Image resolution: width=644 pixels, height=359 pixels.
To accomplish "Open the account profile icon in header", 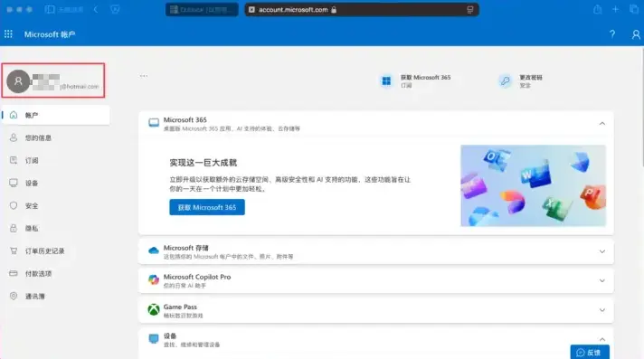I will click(636, 34).
